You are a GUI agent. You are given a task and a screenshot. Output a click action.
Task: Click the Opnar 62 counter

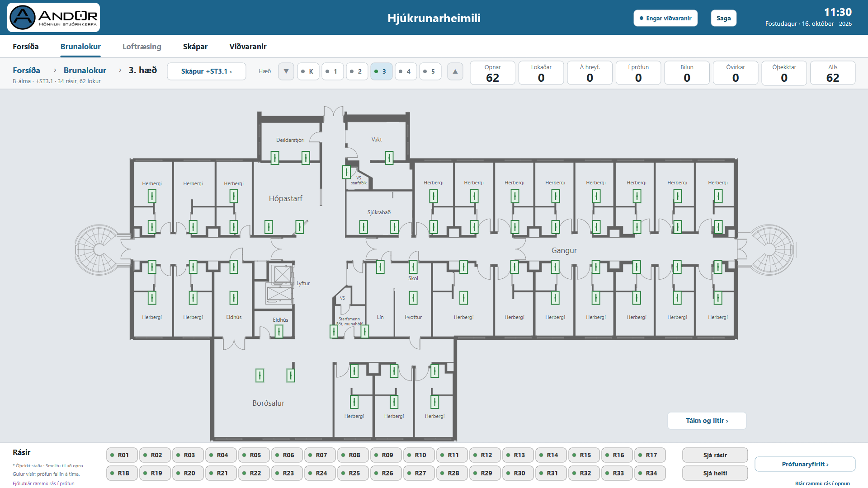tap(493, 73)
